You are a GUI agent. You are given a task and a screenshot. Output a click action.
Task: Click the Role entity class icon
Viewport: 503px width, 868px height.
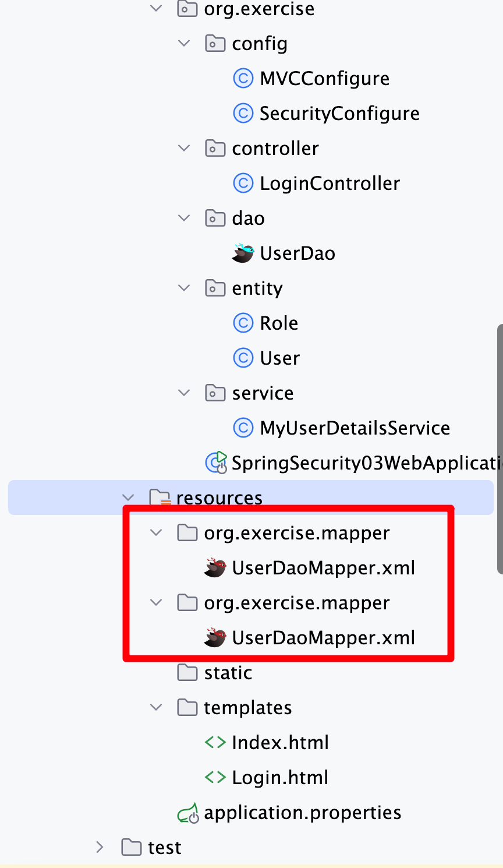pyautogui.click(x=243, y=323)
